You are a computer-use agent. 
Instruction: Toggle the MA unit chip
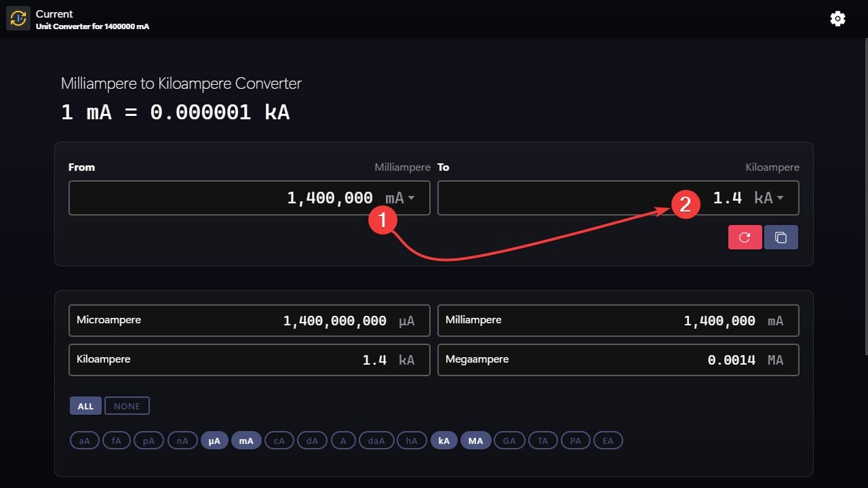click(x=475, y=441)
